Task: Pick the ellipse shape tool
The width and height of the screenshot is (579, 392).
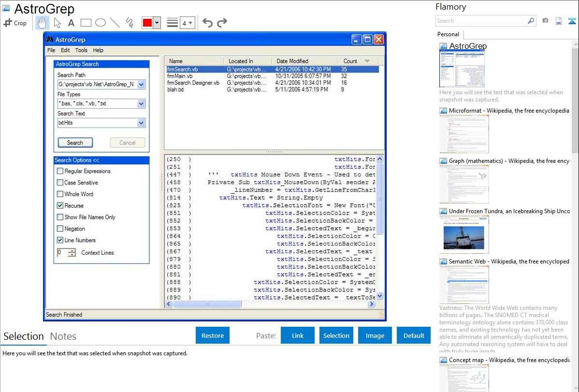Action: 101,23
